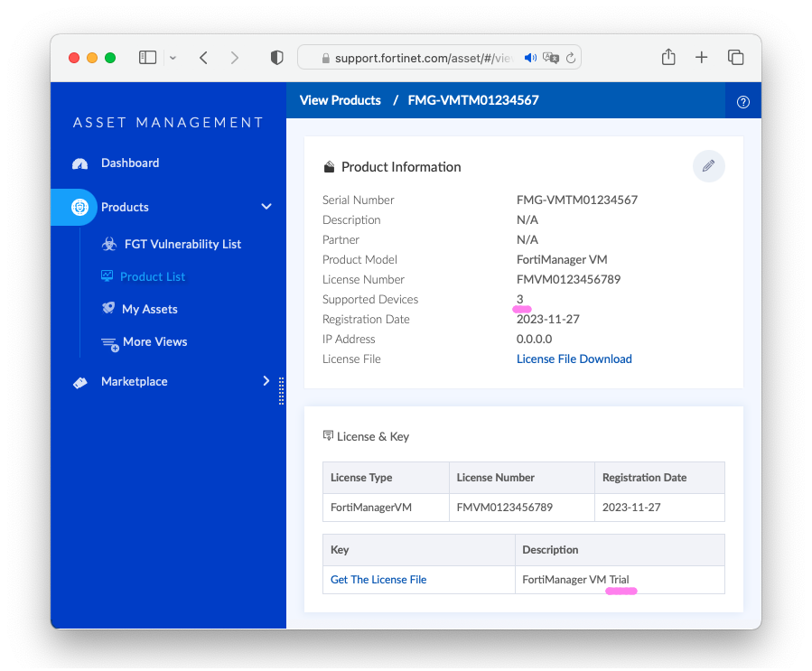Collapse the Products section chevron
This screenshot has height=671, width=812.
(x=266, y=207)
